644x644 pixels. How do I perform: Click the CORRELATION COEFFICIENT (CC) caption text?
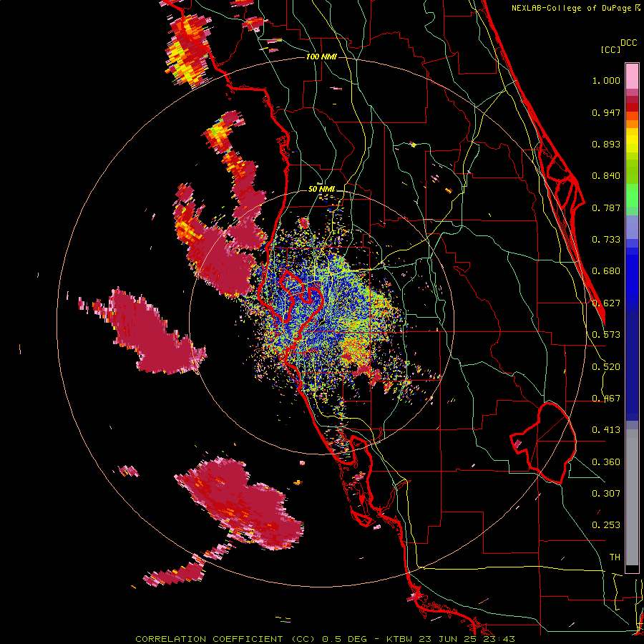[226, 639]
